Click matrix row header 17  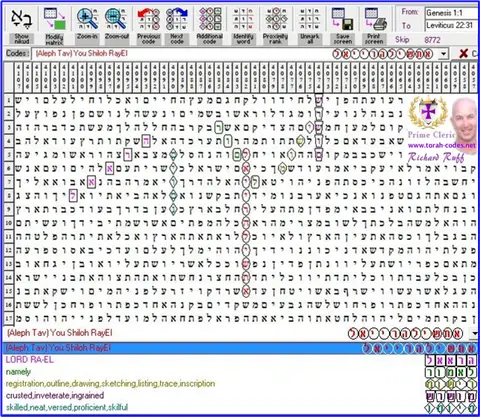click(9, 319)
